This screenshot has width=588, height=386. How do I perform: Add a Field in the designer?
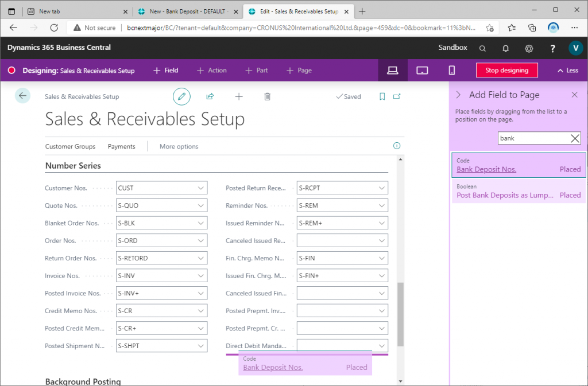pyautogui.click(x=166, y=71)
